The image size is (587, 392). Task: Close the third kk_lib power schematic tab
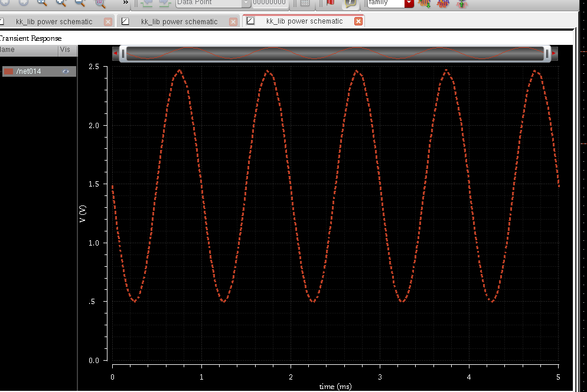358,21
